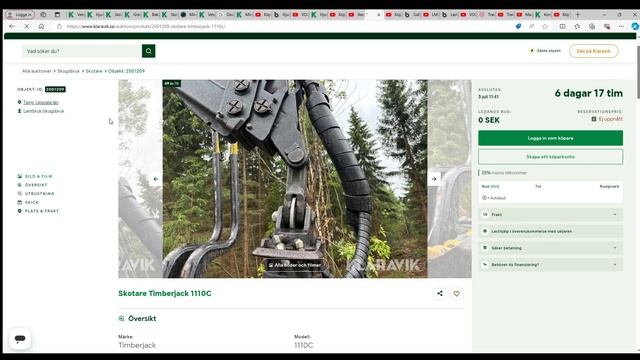Click the read aloud toolbar icon
This screenshot has height=360, width=640.
click(x=531, y=26)
